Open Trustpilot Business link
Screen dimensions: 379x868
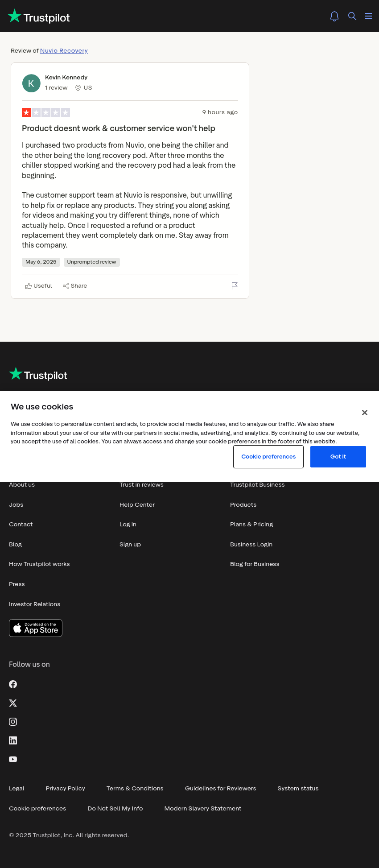click(257, 485)
